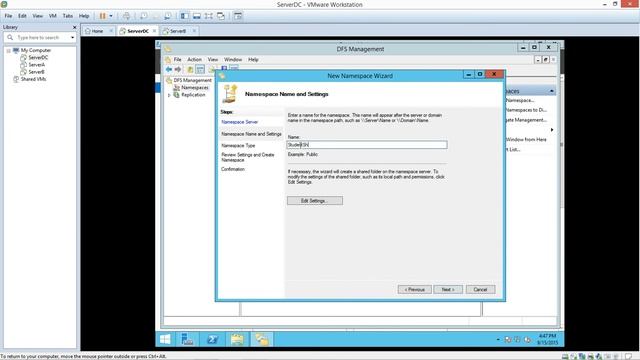Switch to the Home tab

97,31
